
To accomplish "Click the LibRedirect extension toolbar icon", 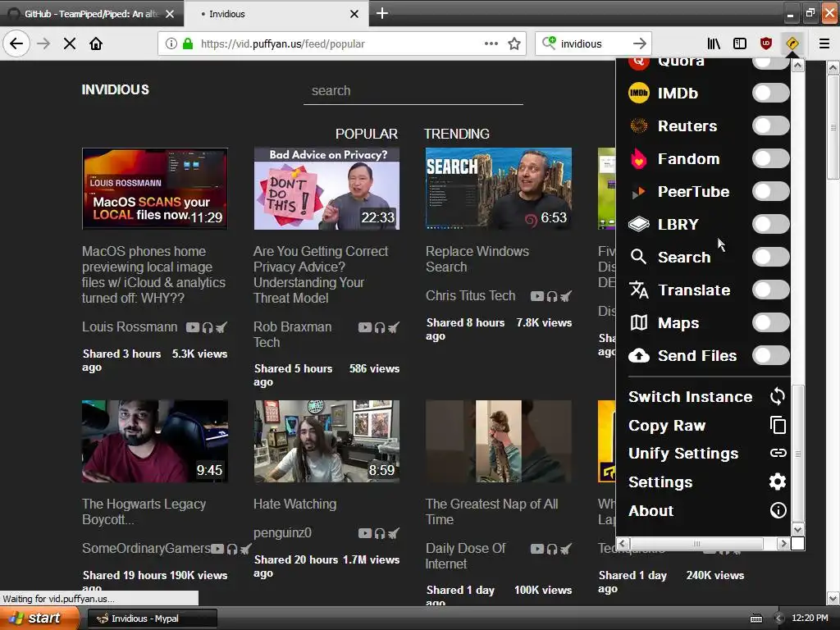I will tap(792, 43).
